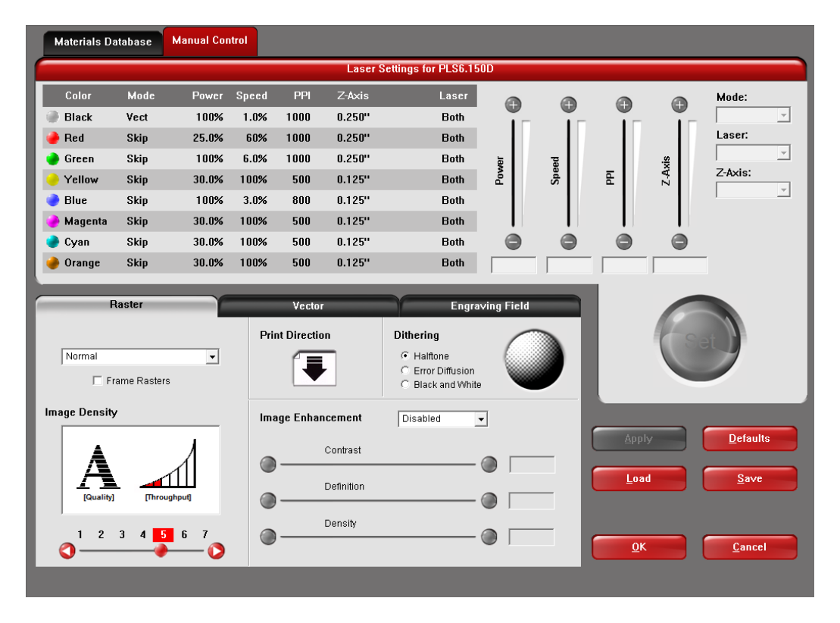The image size is (840, 623).
Task: Select the Blue color ball
Action: click(52, 201)
